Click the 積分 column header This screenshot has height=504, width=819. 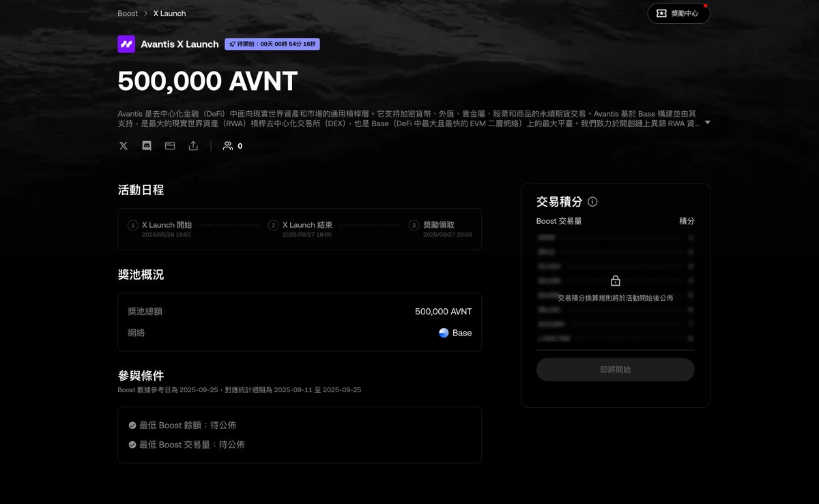(687, 221)
